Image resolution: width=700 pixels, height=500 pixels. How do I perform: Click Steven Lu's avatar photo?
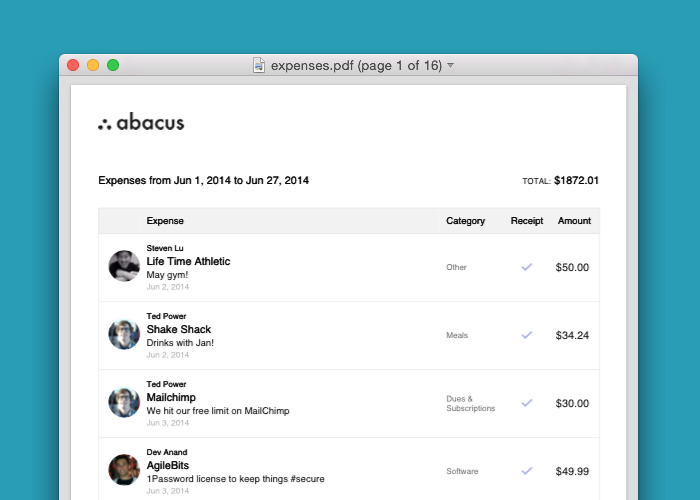coord(124,266)
